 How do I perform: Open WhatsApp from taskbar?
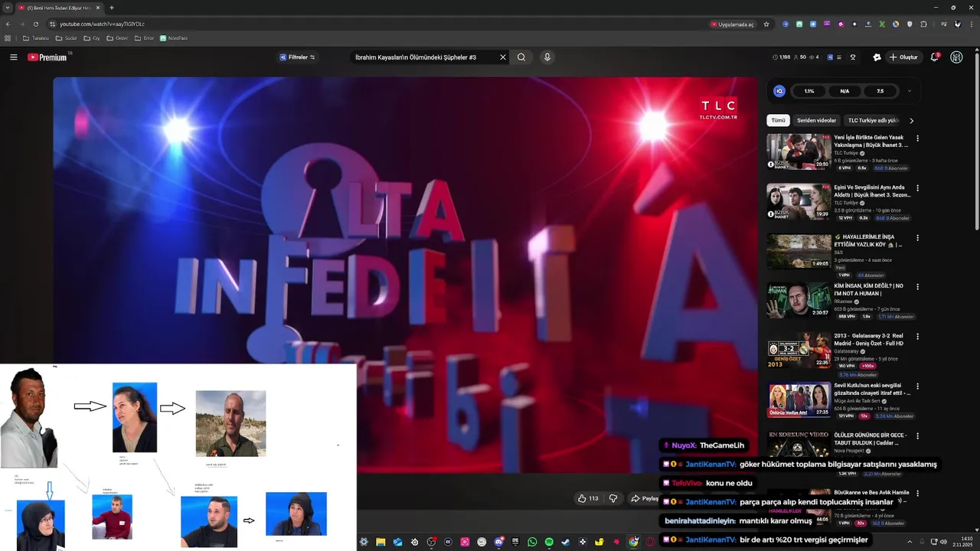(x=532, y=542)
